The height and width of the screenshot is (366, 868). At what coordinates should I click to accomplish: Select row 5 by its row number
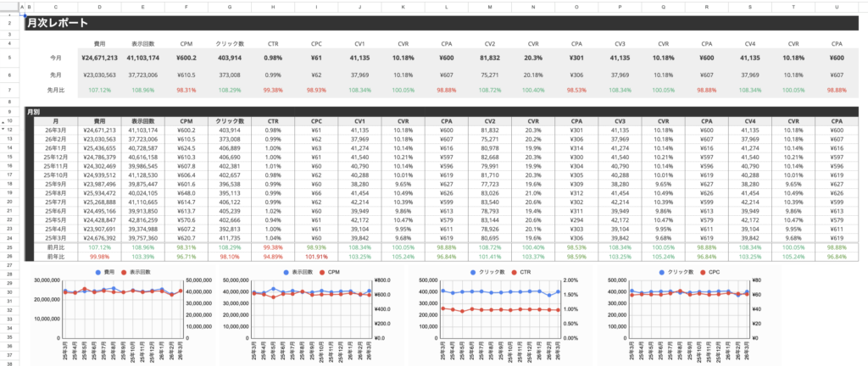pos(9,58)
